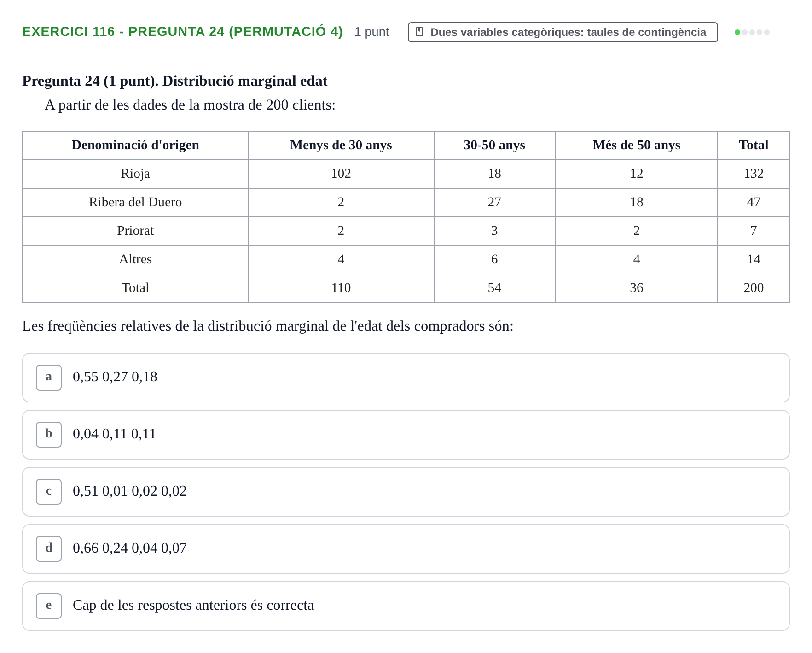This screenshot has height=653, width=812.
Task: Click the 'Denominació d'origen' column header
Action: click(x=135, y=145)
